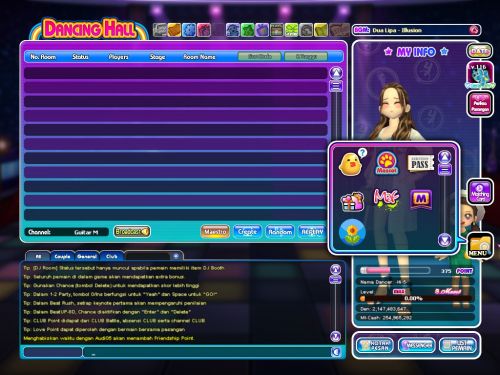500x375 pixels.
Task: Click the Stage column header
Action: [157, 57]
